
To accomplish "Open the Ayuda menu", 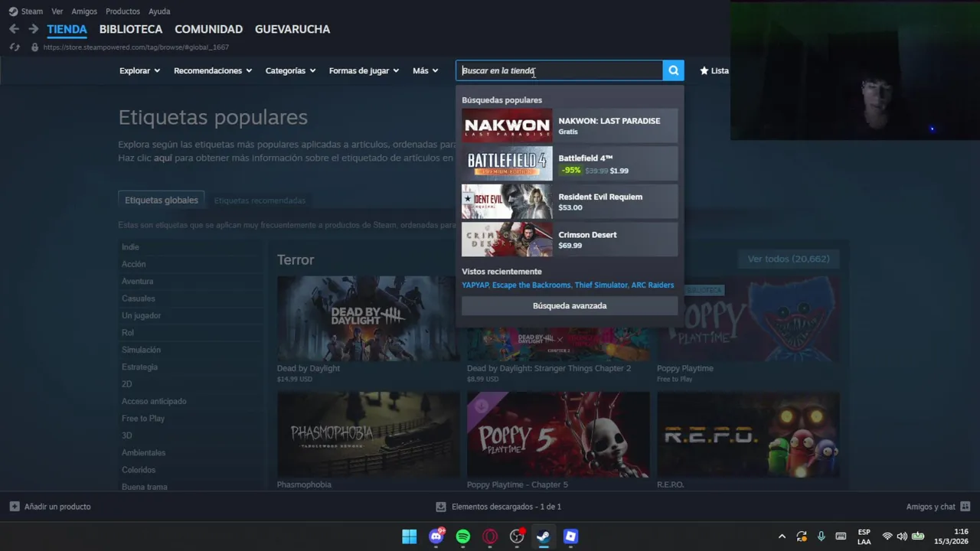I will (159, 11).
